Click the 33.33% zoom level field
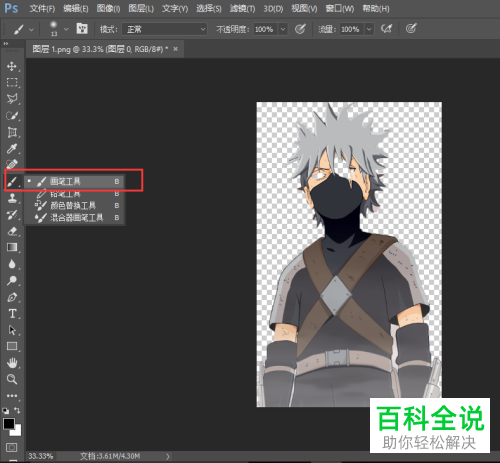 (x=40, y=456)
